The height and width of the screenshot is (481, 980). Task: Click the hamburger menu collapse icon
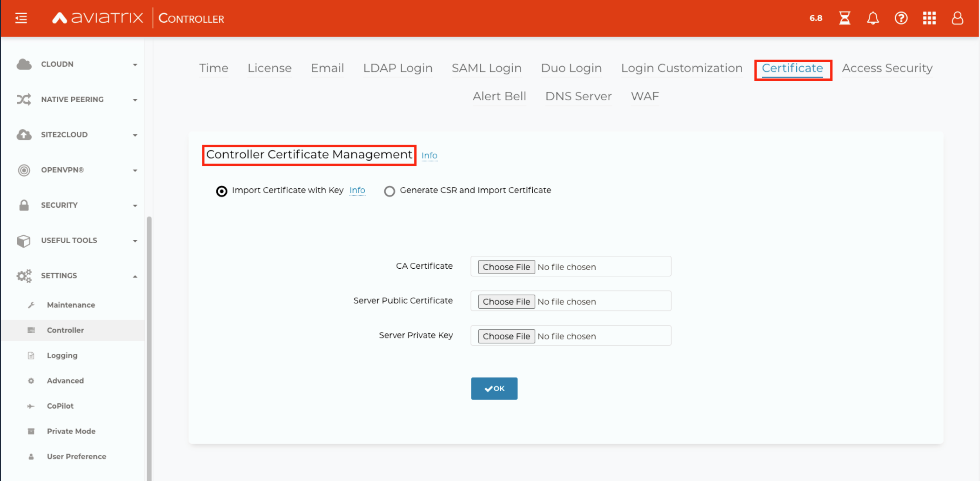pyautogui.click(x=21, y=18)
